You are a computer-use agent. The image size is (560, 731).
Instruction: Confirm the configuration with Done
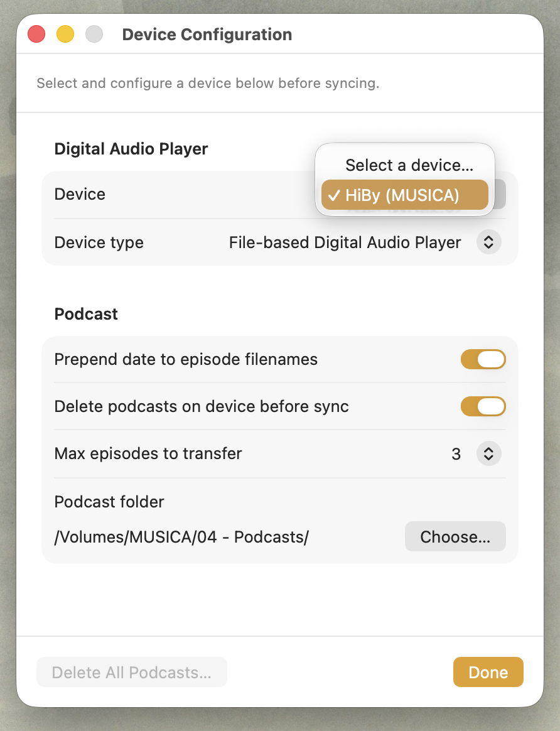click(488, 672)
